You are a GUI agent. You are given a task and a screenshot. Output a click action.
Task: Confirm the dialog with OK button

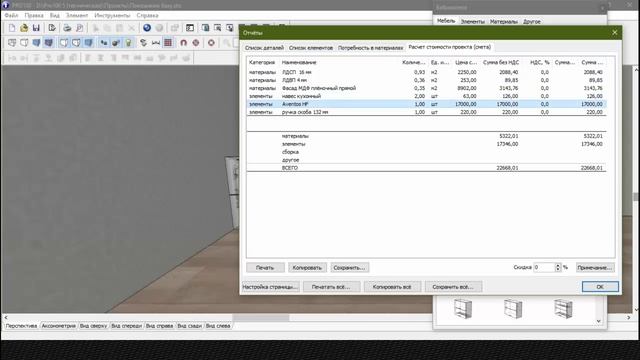600,287
